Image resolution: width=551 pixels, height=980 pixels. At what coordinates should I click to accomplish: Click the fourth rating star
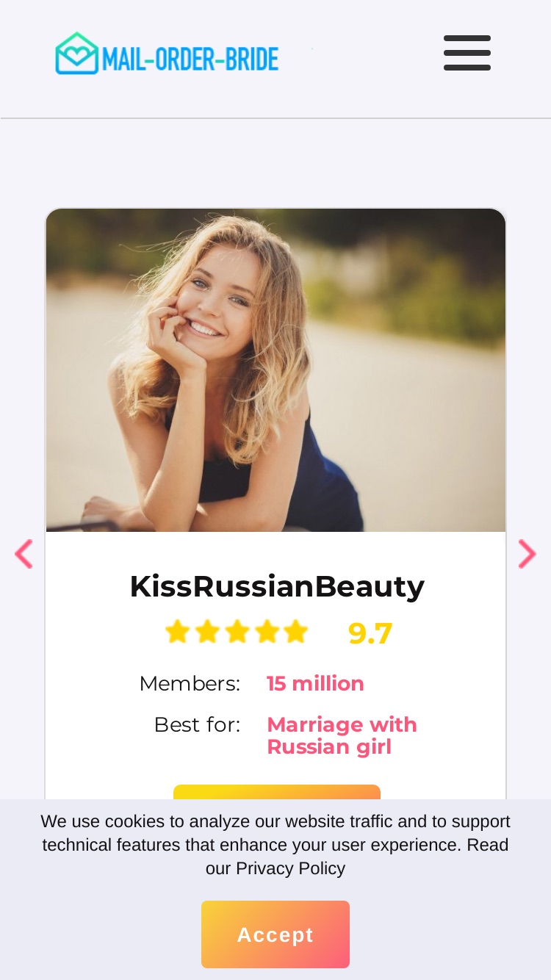pos(266,632)
